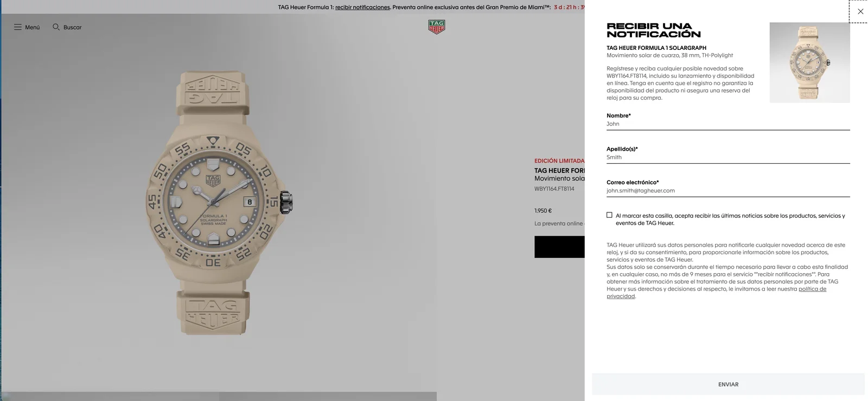Click the partially hidden black product button
This screenshot has width=868, height=401.
pos(559,247)
